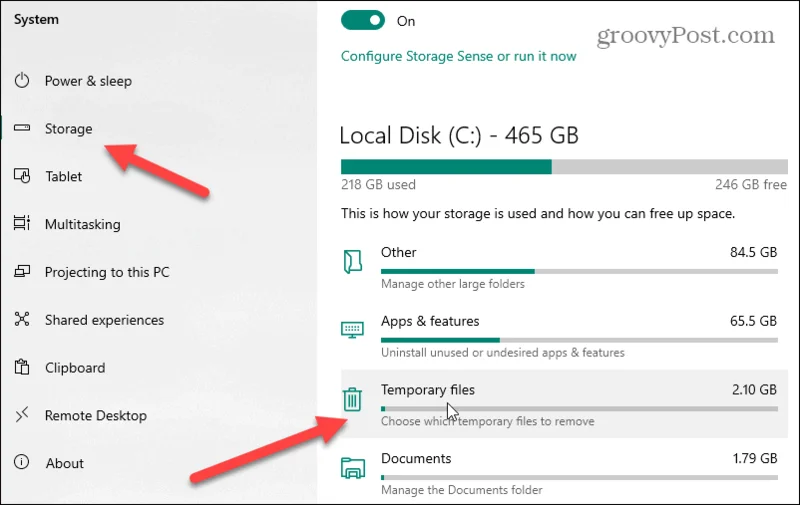
Task: Click the Documents usage bar
Action: (x=579, y=477)
